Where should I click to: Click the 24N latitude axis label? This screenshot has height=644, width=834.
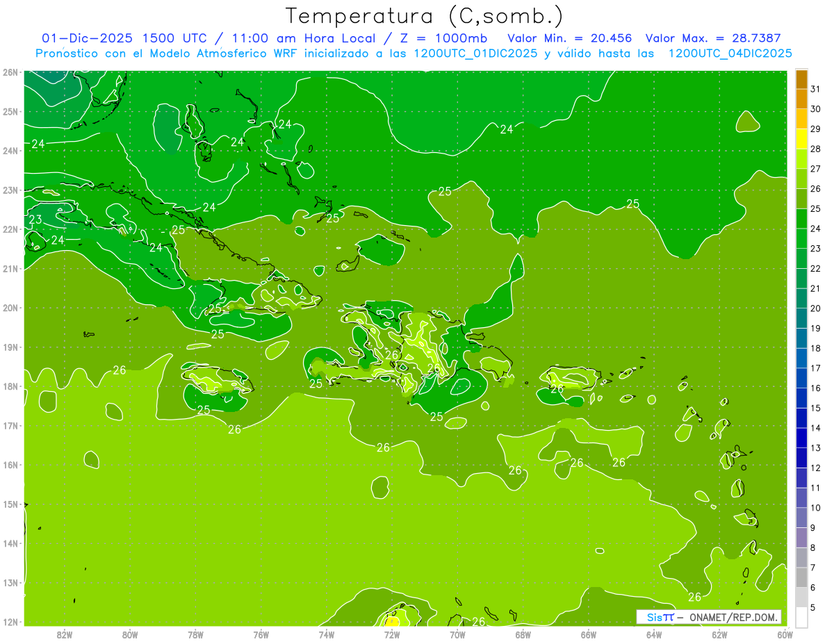(10, 151)
